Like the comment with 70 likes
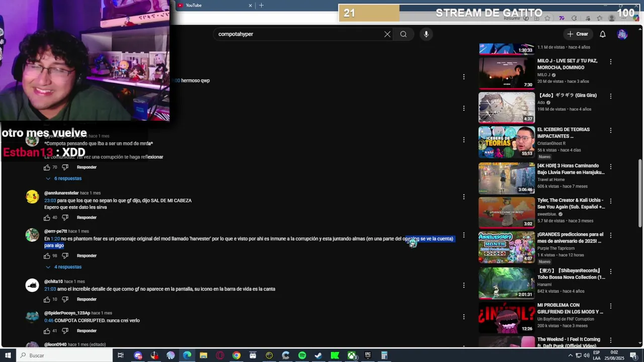This screenshot has height=362, width=644. (x=47, y=167)
